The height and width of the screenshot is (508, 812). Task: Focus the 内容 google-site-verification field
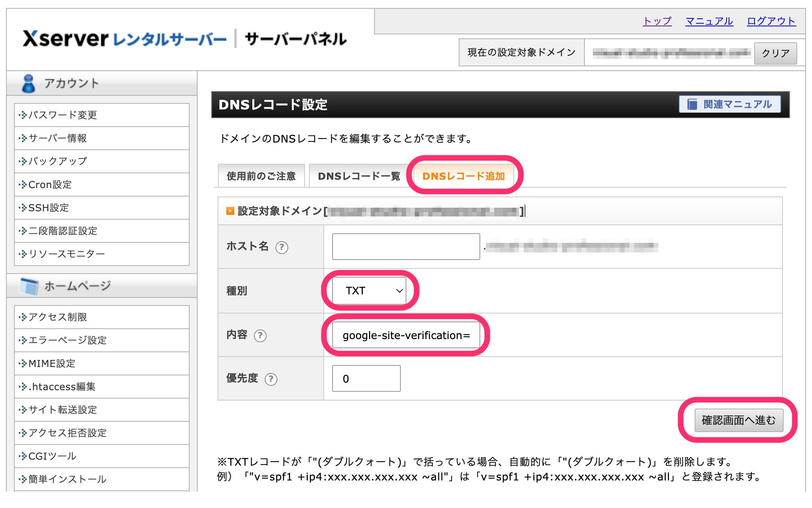point(406,335)
